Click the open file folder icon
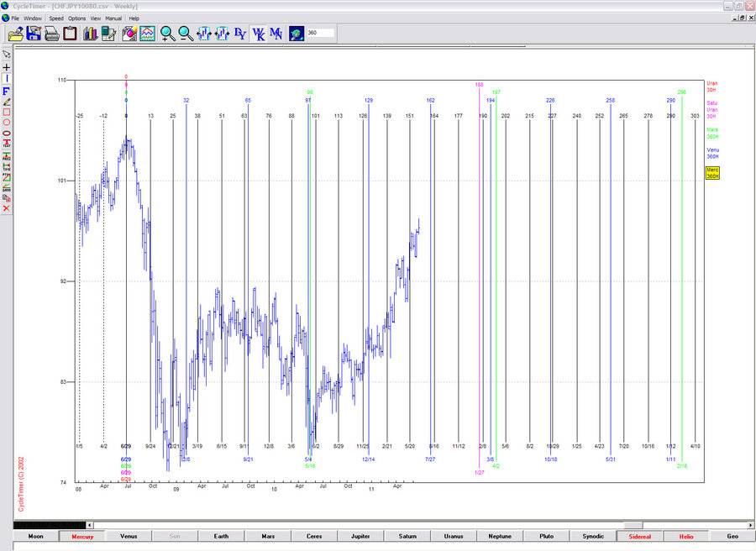The width and height of the screenshot is (756, 551). click(x=15, y=34)
